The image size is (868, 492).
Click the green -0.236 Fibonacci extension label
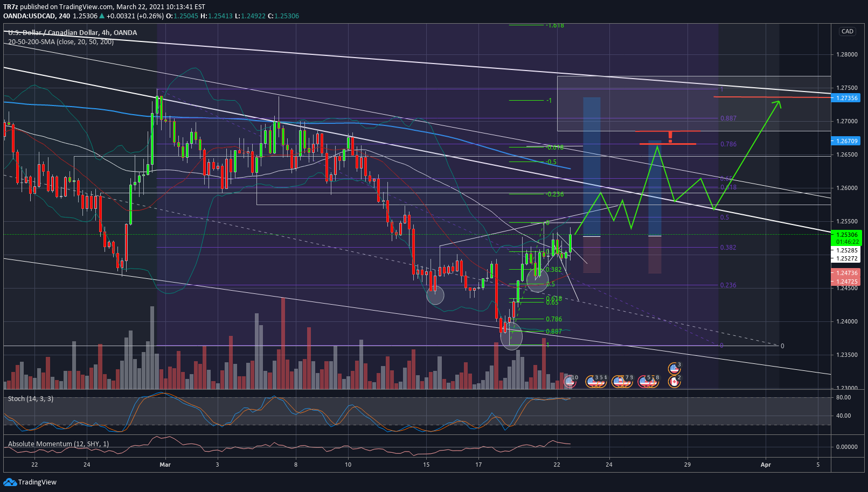pos(554,194)
